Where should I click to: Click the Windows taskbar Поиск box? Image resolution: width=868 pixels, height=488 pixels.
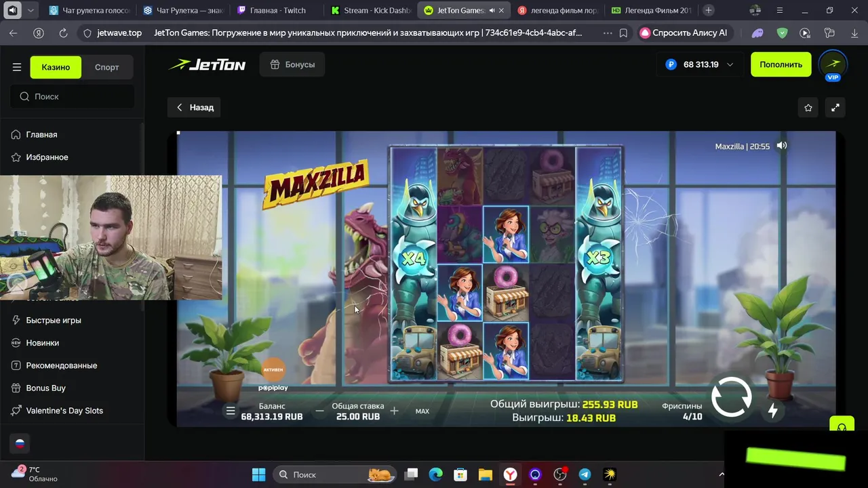[x=334, y=474]
